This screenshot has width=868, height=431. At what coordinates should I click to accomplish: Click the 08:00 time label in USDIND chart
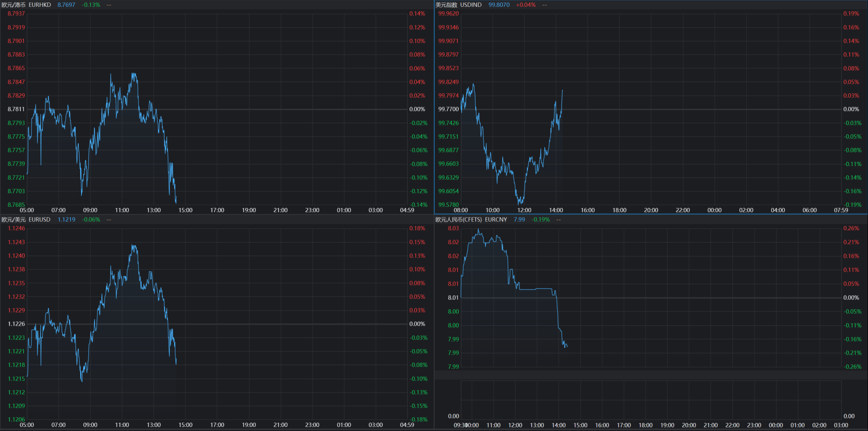click(x=461, y=210)
